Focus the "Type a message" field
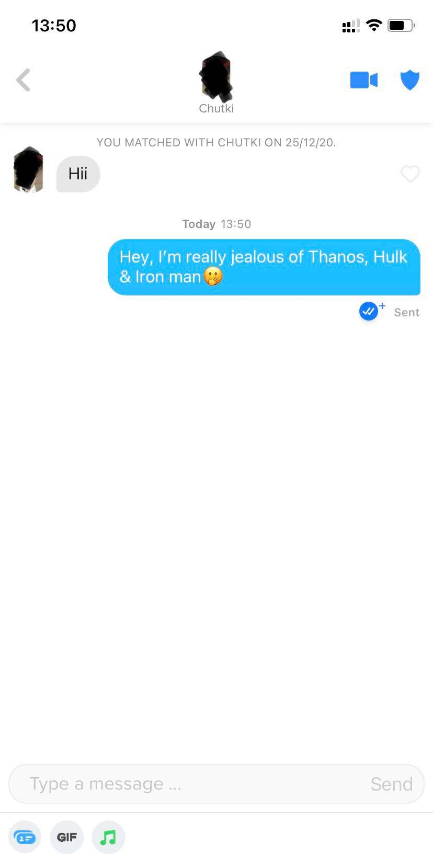This screenshot has width=433, height=868. point(216,784)
